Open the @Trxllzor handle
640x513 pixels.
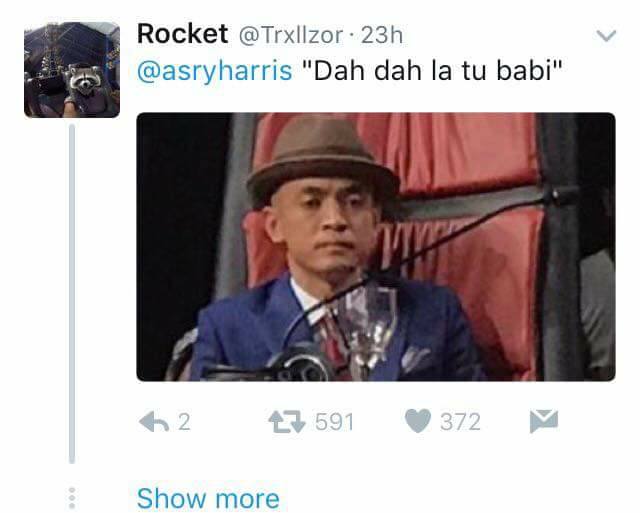coord(291,36)
